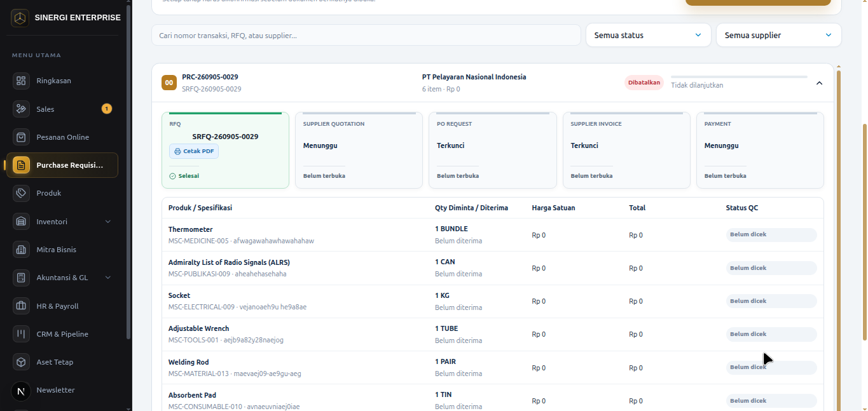Open Newsletter menu item
The width and height of the screenshot is (868, 411).
point(62,390)
